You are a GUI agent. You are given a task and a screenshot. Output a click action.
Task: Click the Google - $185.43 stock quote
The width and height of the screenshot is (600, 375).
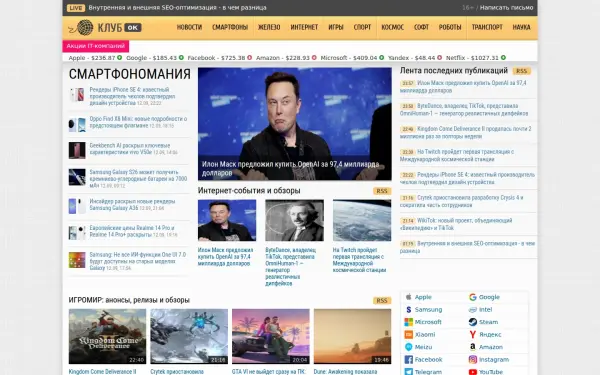(x=155, y=58)
